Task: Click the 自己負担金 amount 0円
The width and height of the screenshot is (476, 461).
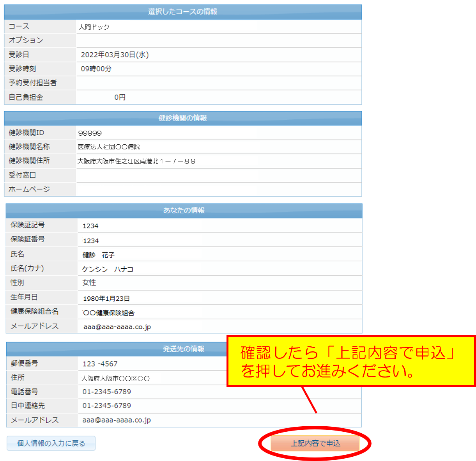Action: click(x=120, y=98)
